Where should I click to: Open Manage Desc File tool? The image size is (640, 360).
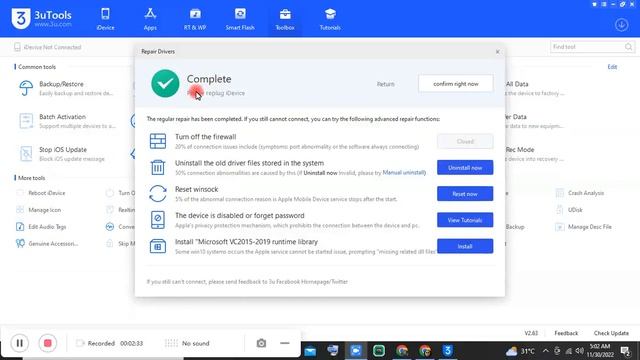tap(584, 227)
